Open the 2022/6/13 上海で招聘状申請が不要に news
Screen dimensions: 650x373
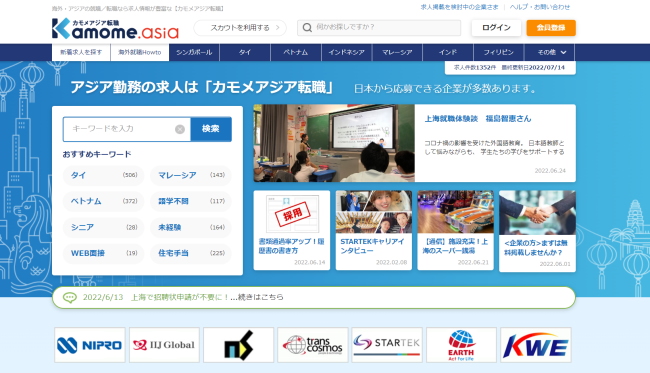point(183,298)
